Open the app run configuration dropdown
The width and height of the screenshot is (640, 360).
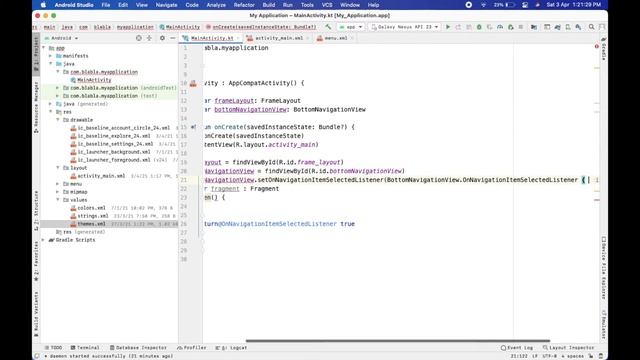pos(351,27)
